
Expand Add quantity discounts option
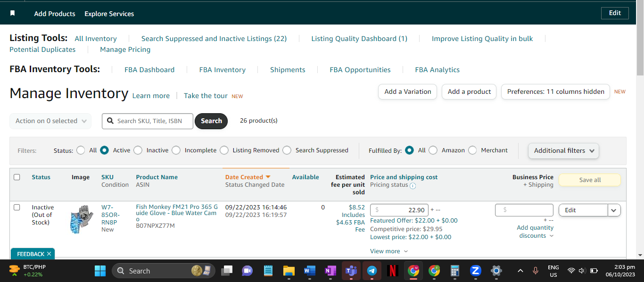(536, 232)
